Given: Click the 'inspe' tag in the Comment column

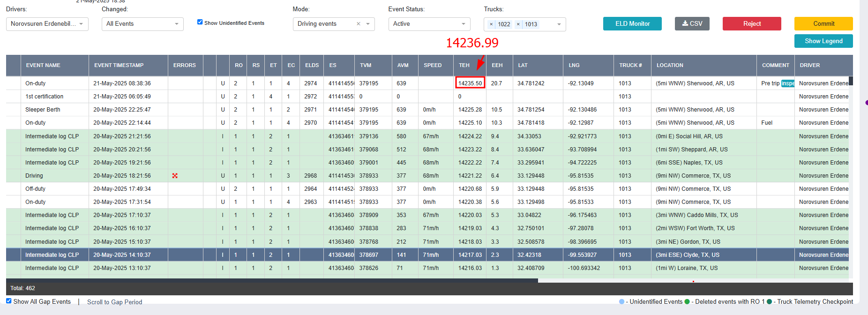Looking at the screenshot, I should coord(787,83).
